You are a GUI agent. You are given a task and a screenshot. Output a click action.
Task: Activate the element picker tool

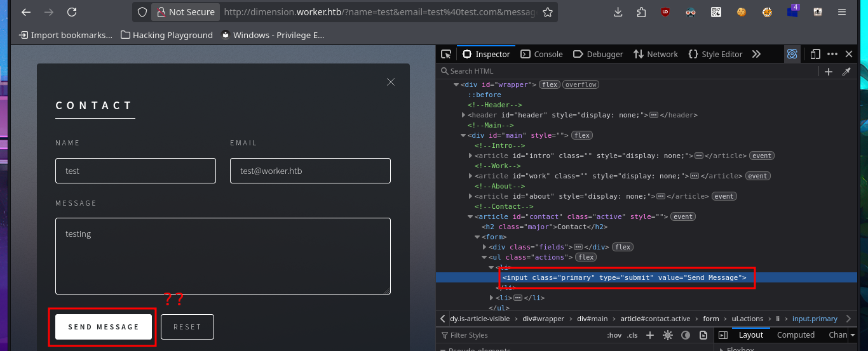[446, 54]
